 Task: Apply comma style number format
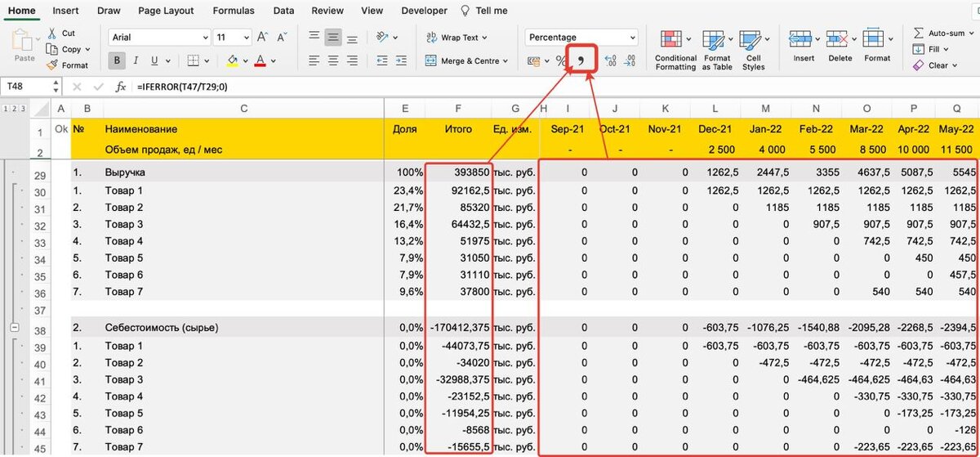[582, 60]
